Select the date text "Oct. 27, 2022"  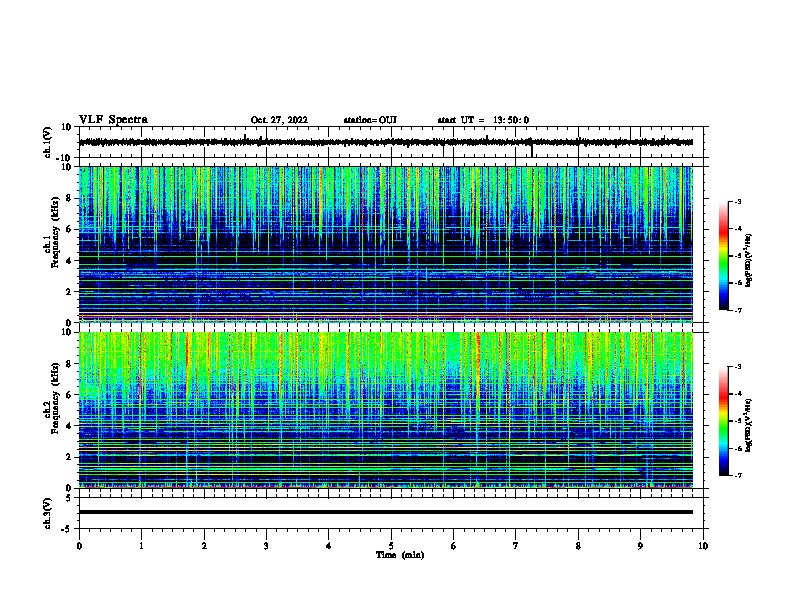point(279,120)
